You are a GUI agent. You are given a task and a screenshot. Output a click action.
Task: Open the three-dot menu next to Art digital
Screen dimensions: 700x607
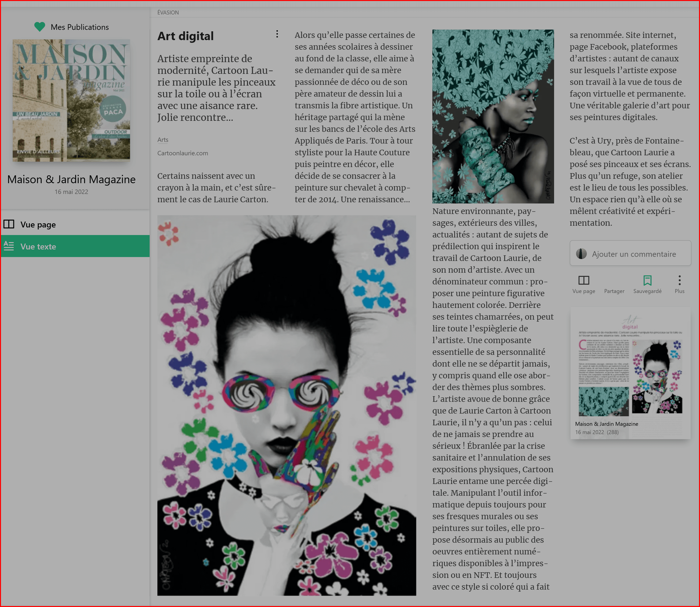click(x=277, y=34)
